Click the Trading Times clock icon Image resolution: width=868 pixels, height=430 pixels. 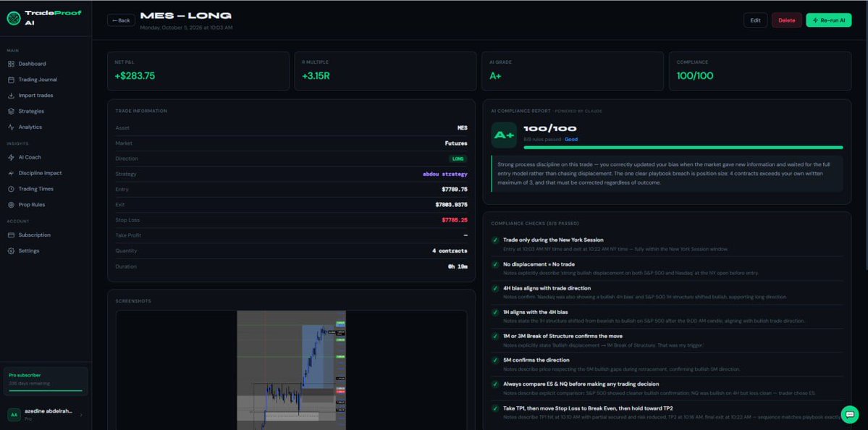click(x=11, y=189)
